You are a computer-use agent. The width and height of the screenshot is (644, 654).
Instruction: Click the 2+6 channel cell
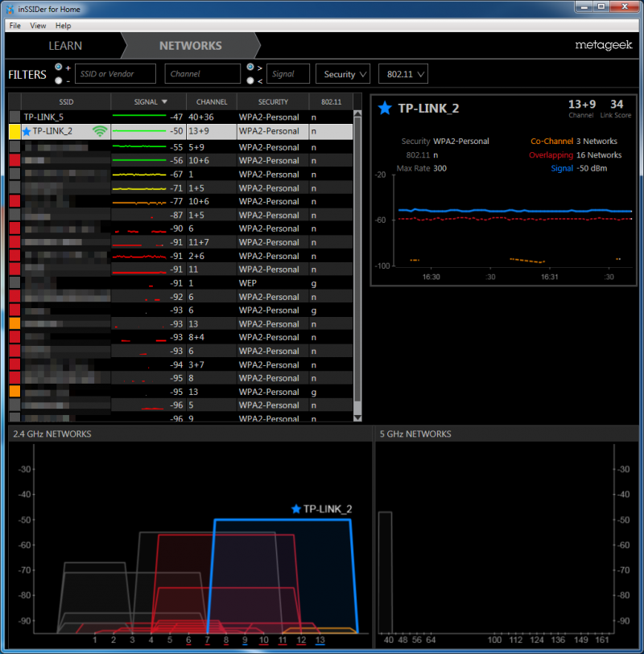[196, 256]
